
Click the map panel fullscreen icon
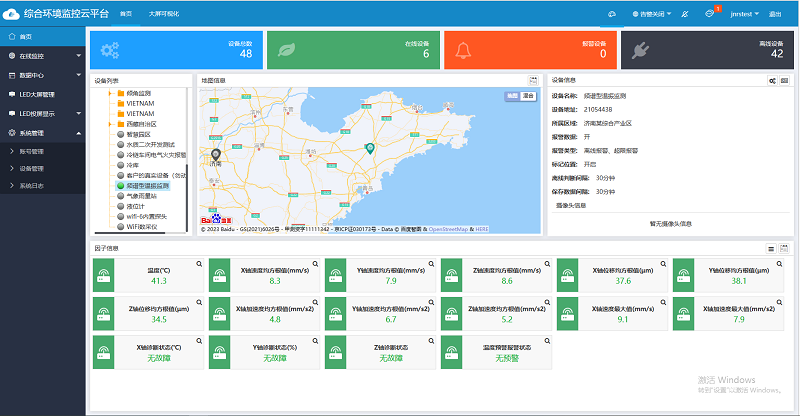tap(534, 80)
